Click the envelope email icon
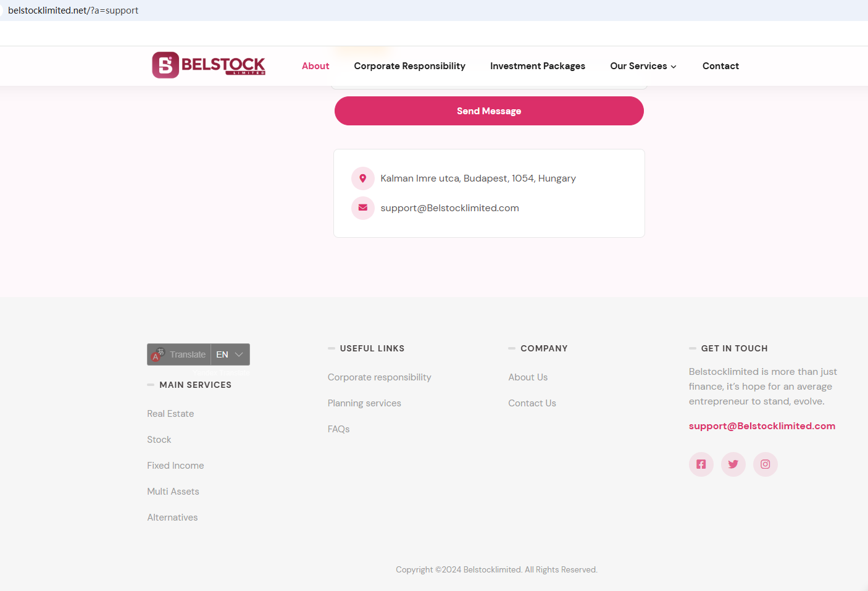Image resolution: width=868 pixels, height=591 pixels. (x=363, y=208)
